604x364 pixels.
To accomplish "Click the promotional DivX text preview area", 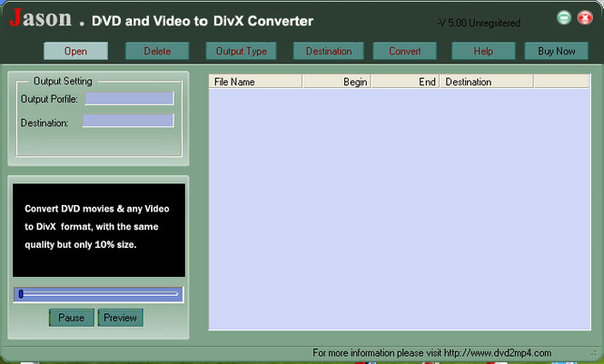I will 99,230.
